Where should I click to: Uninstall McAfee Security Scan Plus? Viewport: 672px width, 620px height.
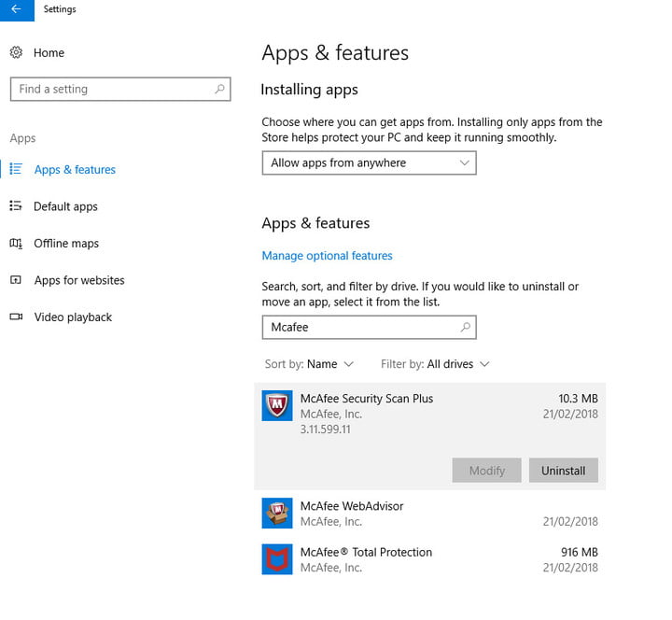(x=563, y=471)
